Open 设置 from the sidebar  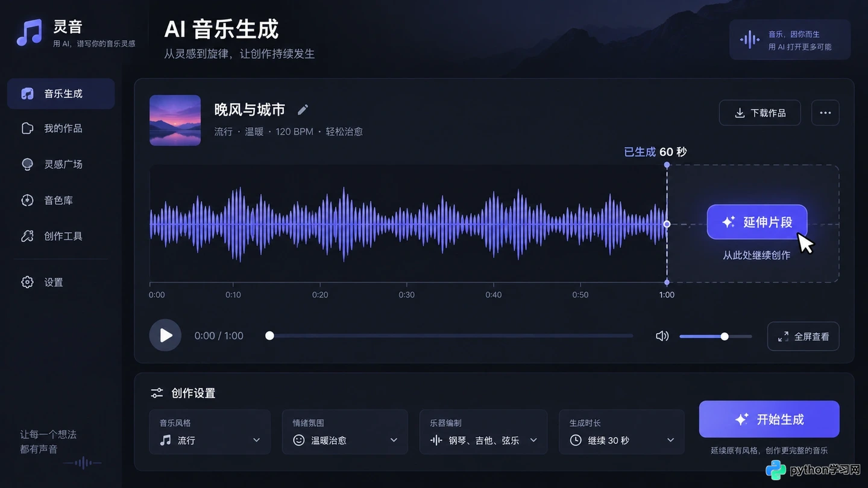tap(61, 282)
